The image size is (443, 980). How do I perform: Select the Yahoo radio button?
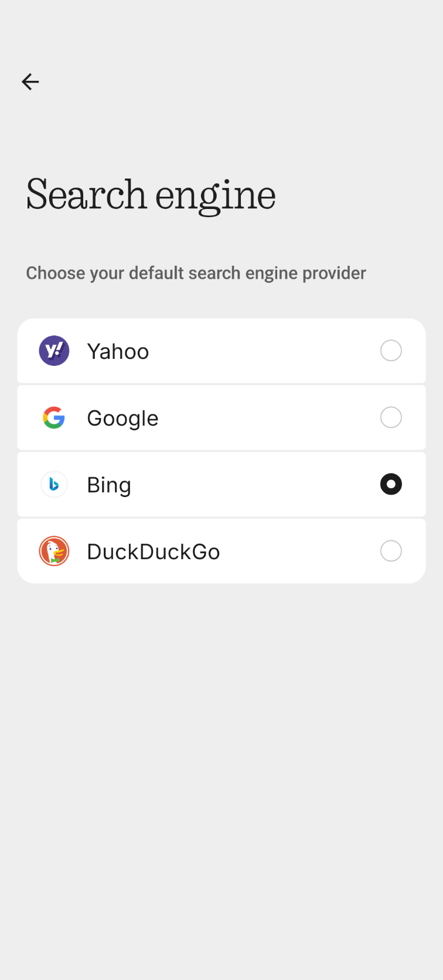pyautogui.click(x=391, y=351)
